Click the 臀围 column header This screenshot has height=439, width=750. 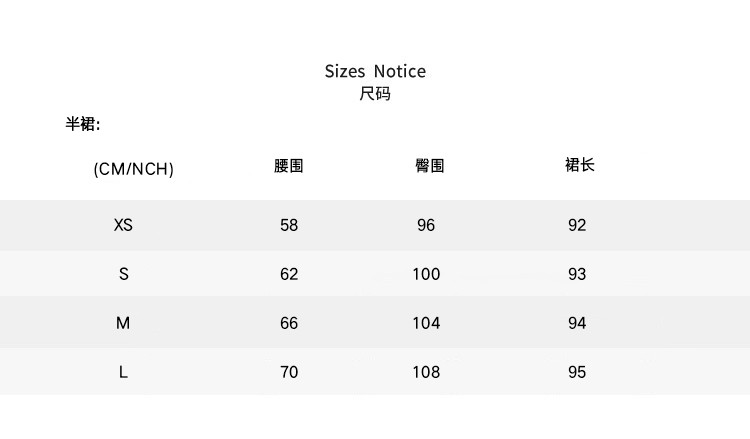pyautogui.click(x=429, y=166)
